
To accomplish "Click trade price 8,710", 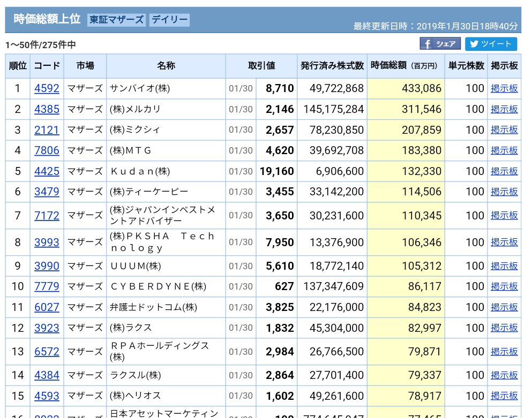I will [x=280, y=88].
